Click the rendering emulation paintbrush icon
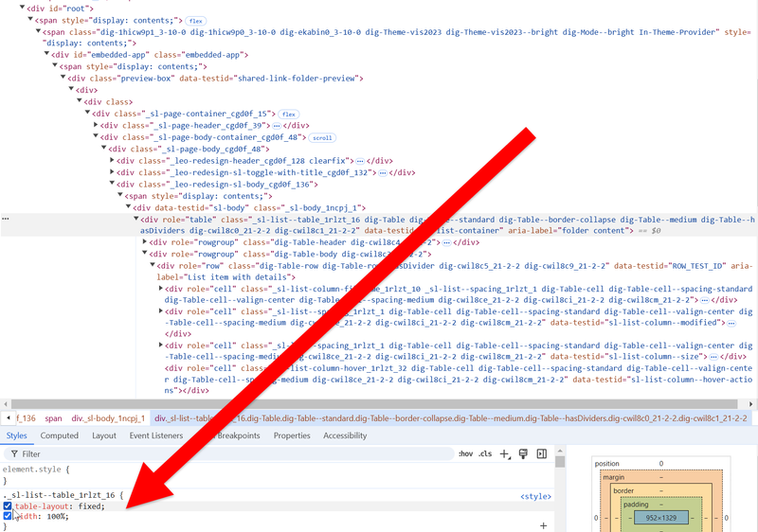This screenshot has height=532, width=758. click(523, 454)
